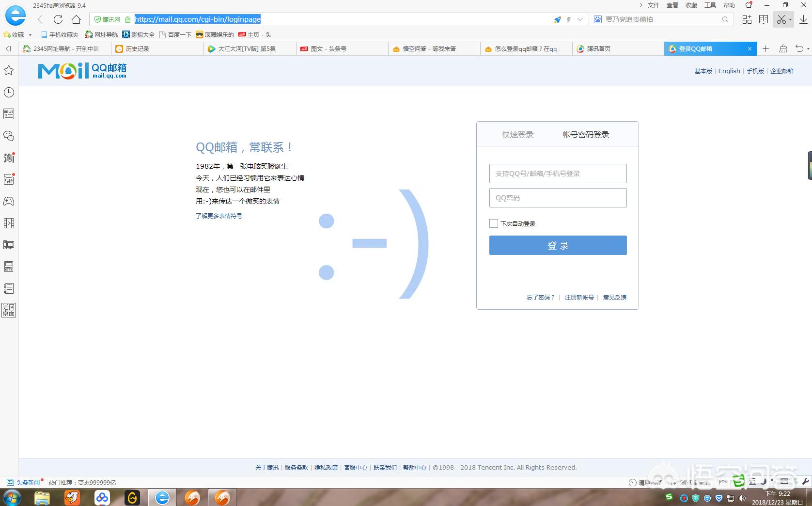Open the 工具 menu
This screenshot has height=506, width=812.
tap(710, 5)
